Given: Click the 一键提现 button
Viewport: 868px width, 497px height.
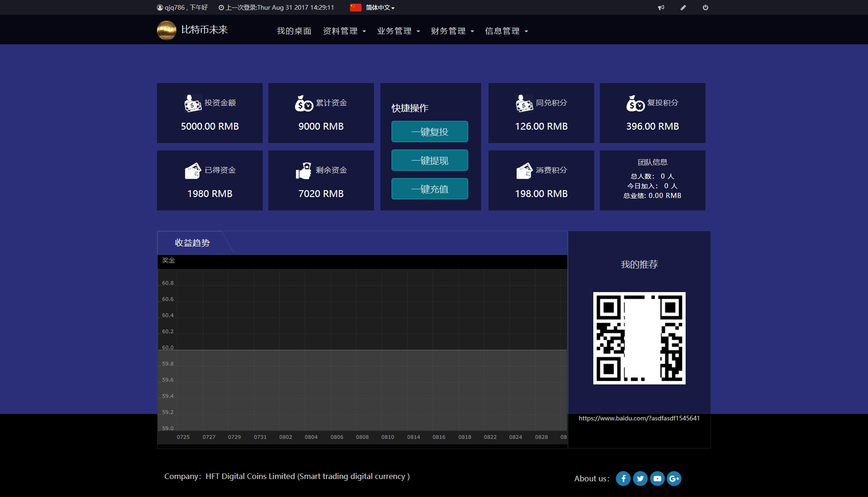Looking at the screenshot, I should (430, 160).
